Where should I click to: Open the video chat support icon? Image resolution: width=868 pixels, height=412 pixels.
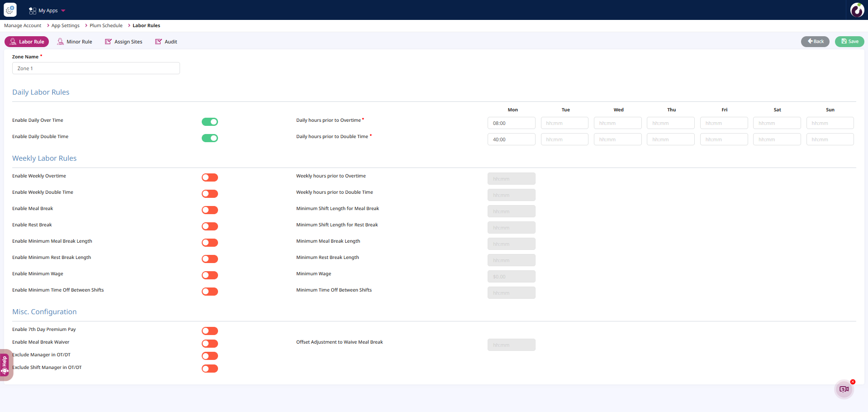(x=844, y=389)
